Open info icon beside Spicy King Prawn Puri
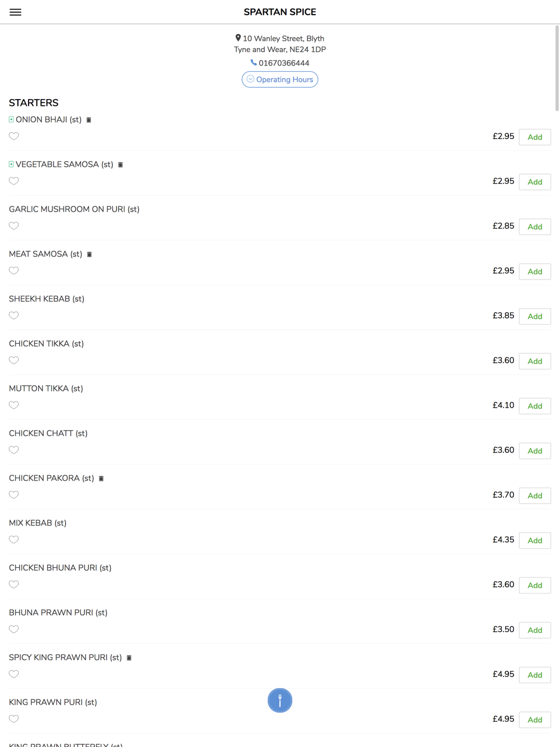This screenshot has height=747, width=560. point(129,657)
